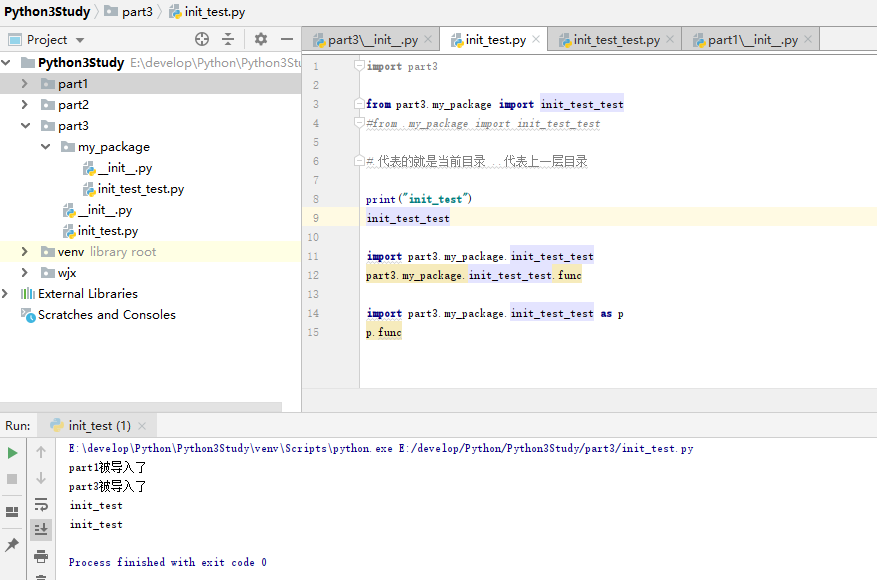Switch to the part1\__init__.py editor tab
Image resolution: width=877 pixels, height=580 pixels.
click(752, 40)
